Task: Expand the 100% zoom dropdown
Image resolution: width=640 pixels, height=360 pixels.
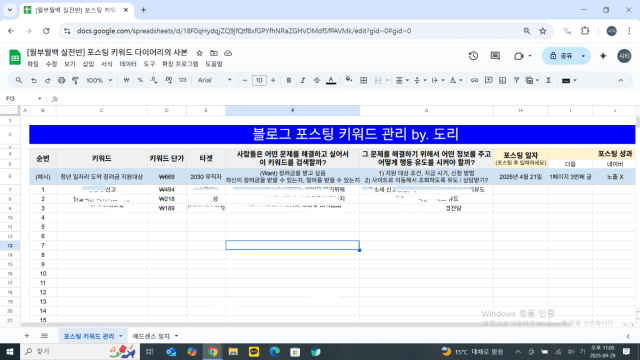Action: [99, 80]
